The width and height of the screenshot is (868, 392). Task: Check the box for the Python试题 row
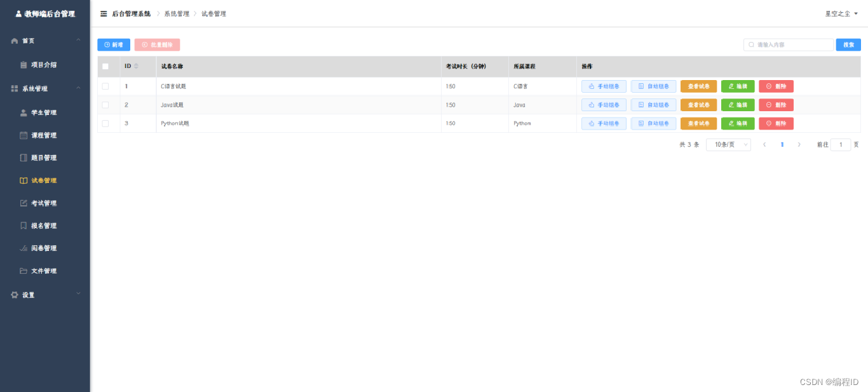(105, 123)
